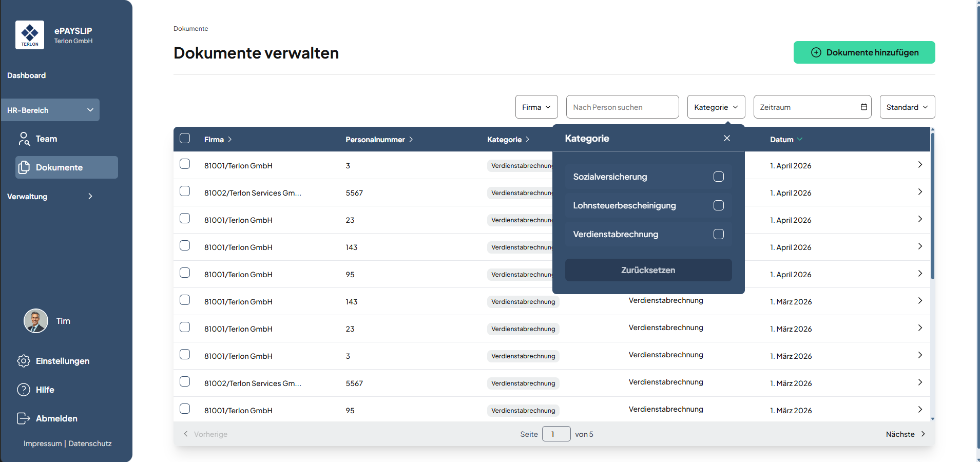Click the Team person icon in sidebar
This screenshot has width=980, height=462.
click(x=24, y=139)
